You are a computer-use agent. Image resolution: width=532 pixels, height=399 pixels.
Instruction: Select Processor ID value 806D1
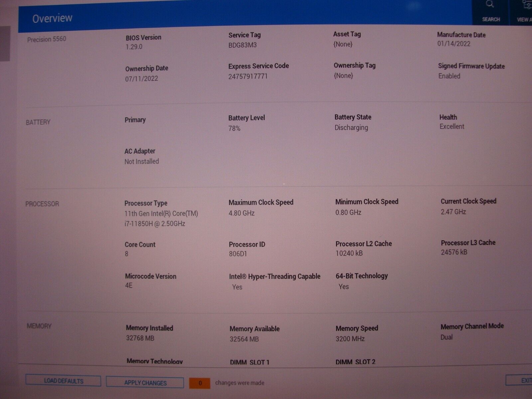238,254
